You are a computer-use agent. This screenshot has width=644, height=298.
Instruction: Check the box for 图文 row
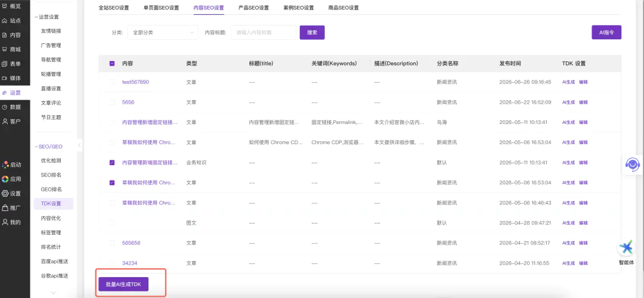112,223
